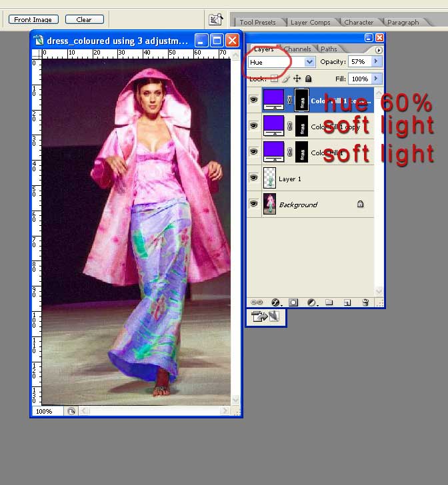448x485 pixels.
Task: Click the Link layers icon
Action: click(x=257, y=302)
